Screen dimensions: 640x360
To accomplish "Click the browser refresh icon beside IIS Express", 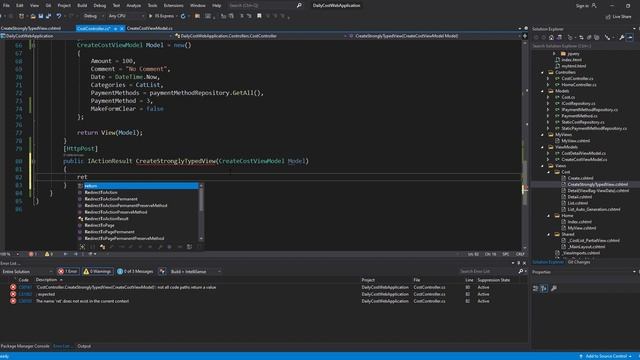I will pos(183,16).
